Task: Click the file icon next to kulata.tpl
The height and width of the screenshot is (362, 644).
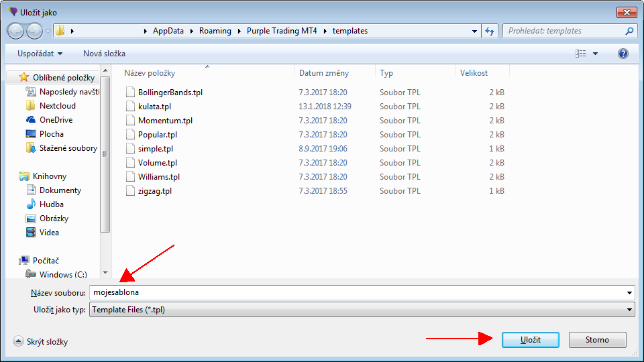Action: pos(130,107)
